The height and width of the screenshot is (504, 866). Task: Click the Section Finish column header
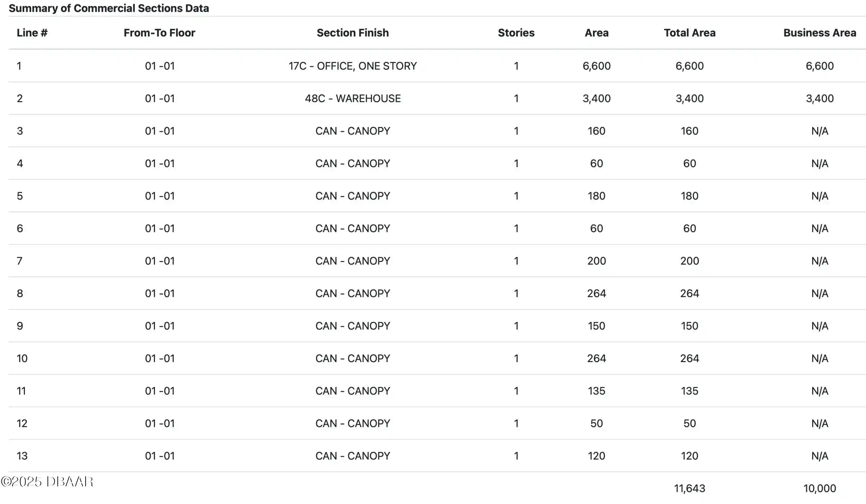[x=353, y=33]
